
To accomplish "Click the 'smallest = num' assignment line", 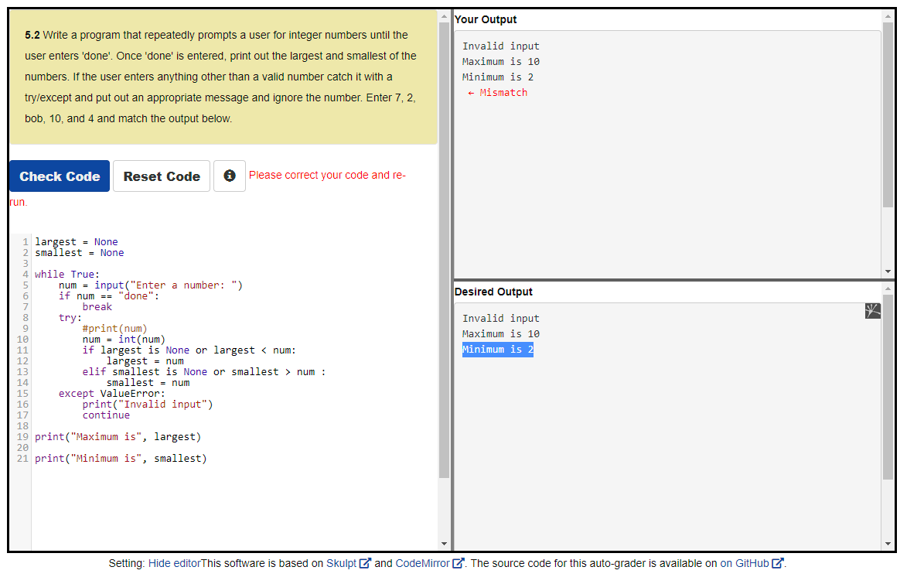I will [x=148, y=382].
